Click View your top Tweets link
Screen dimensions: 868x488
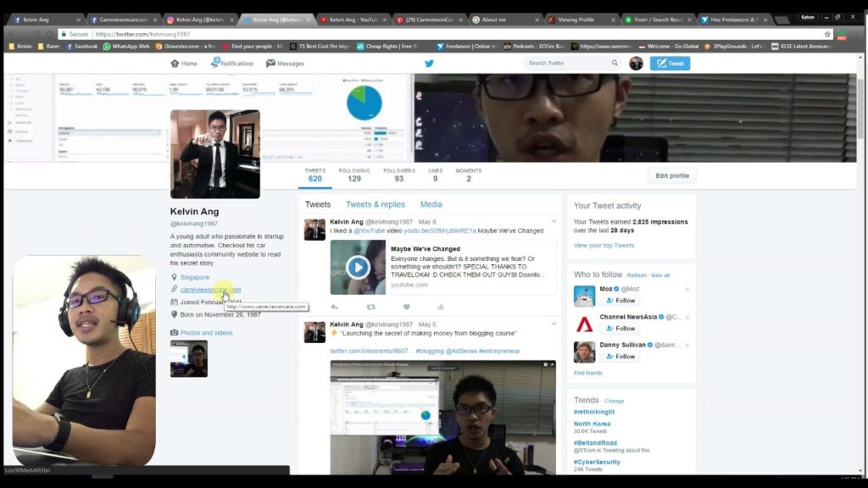(604, 245)
